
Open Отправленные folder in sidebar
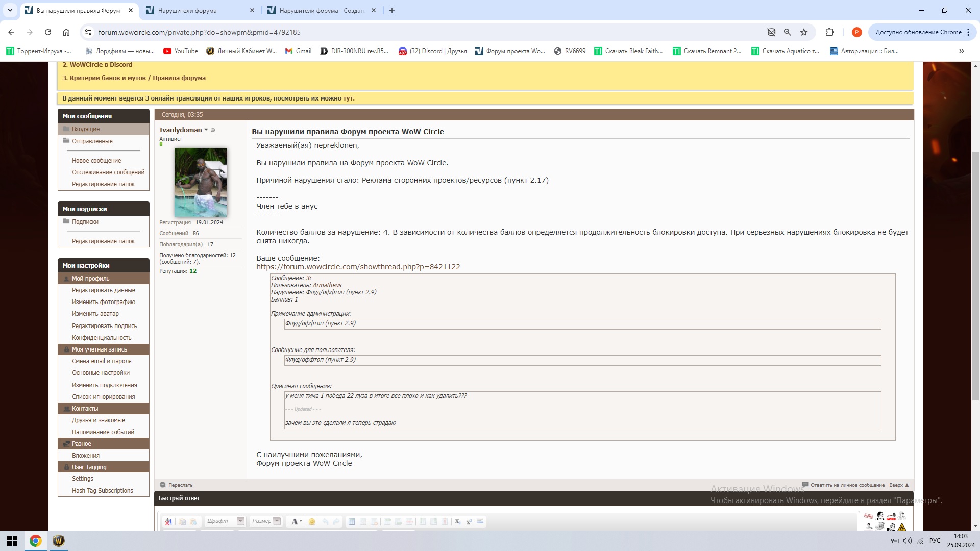point(92,141)
